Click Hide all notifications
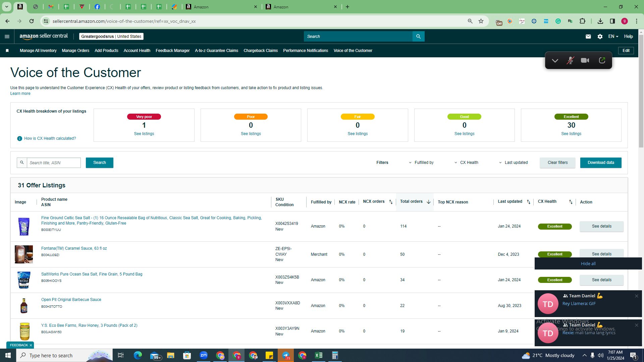Screen dimensions: 644x362 click(x=588, y=263)
